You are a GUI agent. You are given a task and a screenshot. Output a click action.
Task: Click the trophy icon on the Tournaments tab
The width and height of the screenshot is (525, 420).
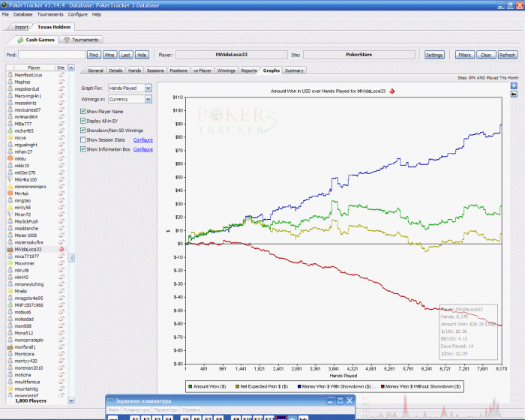67,40
